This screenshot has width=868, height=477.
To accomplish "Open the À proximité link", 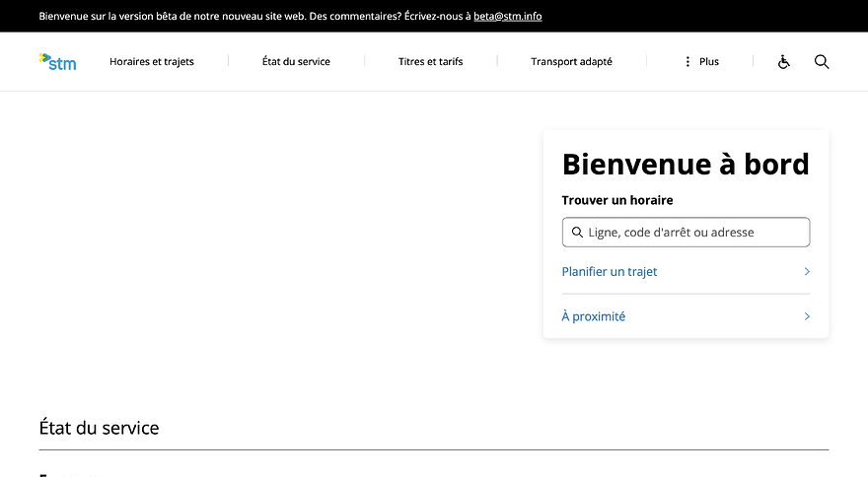I will pos(594,316).
